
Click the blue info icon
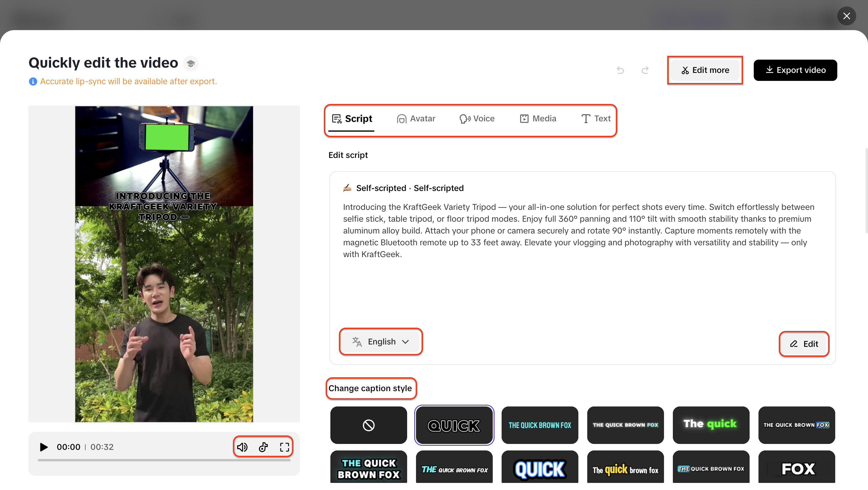33,81
